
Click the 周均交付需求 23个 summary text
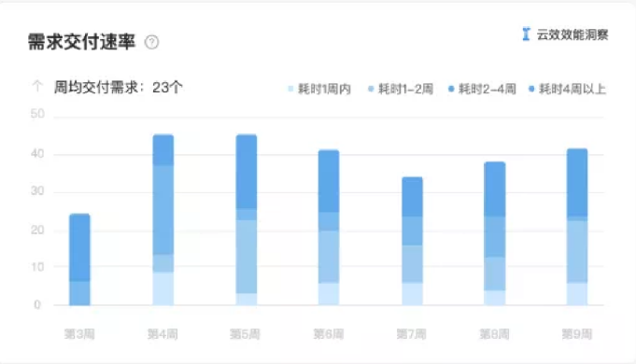point(119,87)
